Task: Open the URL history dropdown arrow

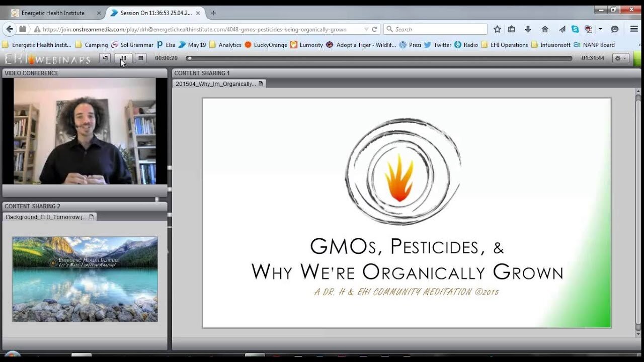Action: click(x=366, y=29)
